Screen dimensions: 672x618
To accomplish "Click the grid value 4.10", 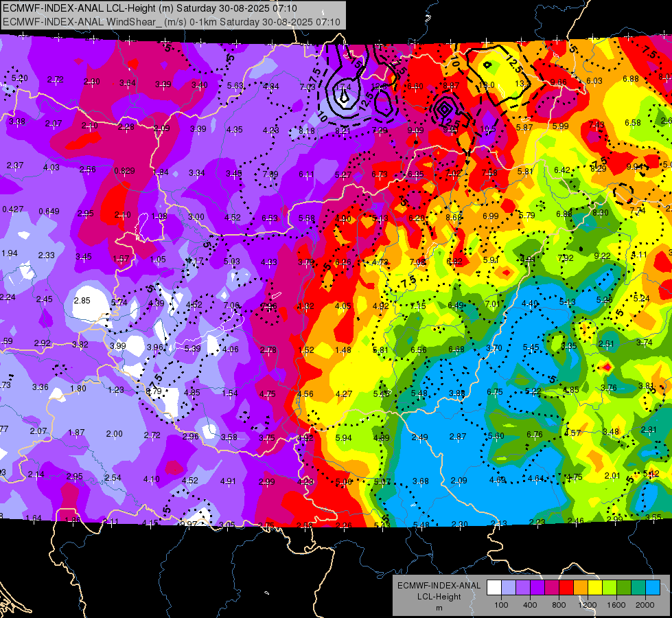I will [151, 479].
